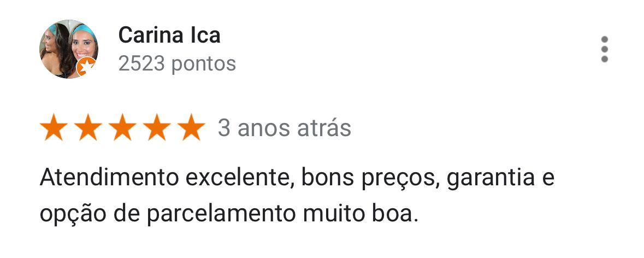Click the first orange rating star

click(x=54, y=127)
